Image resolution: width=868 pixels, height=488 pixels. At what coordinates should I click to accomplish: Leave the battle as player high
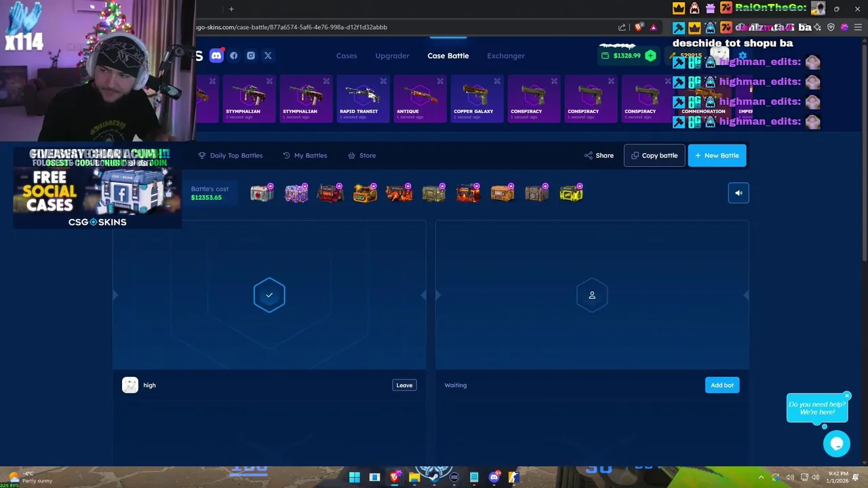pyautogui.click(x=404, y=385)
